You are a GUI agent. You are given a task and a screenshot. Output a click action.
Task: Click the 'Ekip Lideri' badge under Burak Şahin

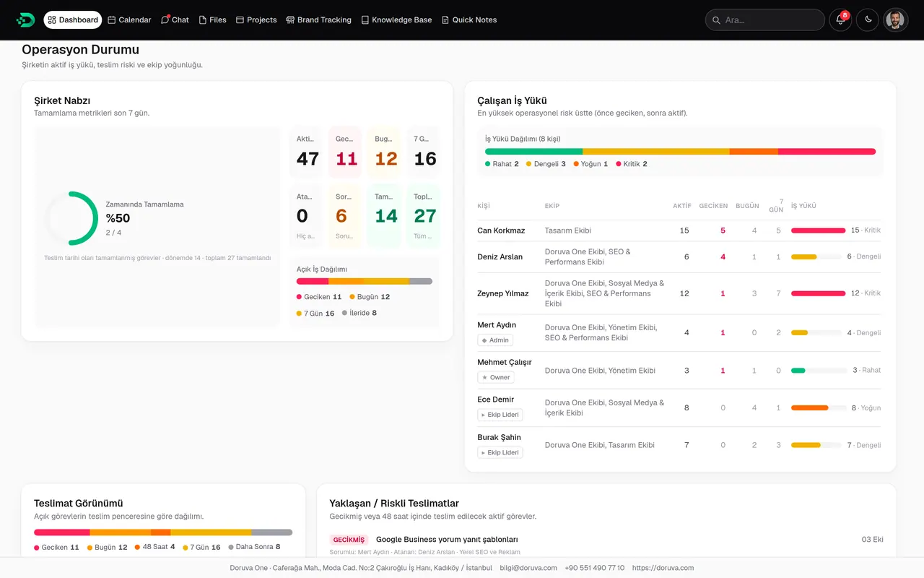(500, 452)
